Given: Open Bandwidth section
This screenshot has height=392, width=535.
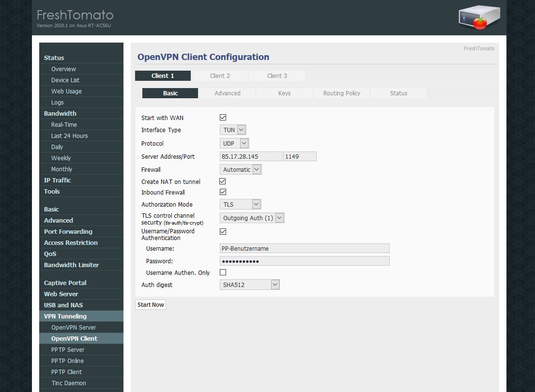Looking at the screenshot, I should tap(81, 113).
